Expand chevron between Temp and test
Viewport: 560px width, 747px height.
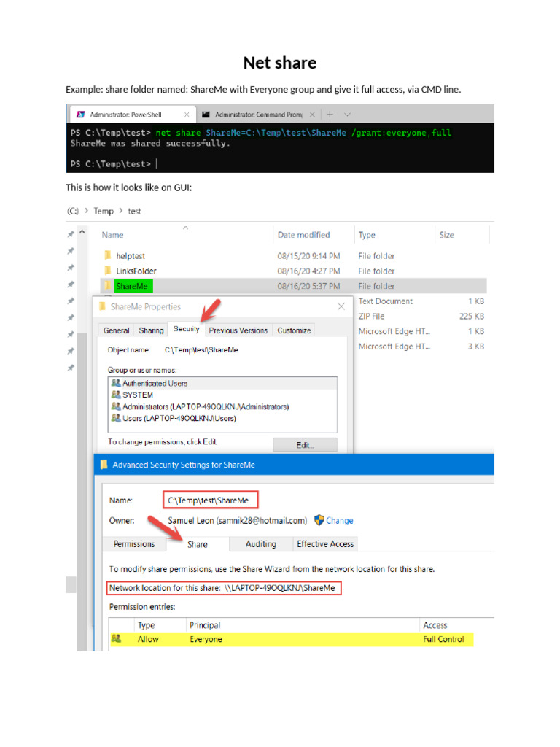(121, 210)
